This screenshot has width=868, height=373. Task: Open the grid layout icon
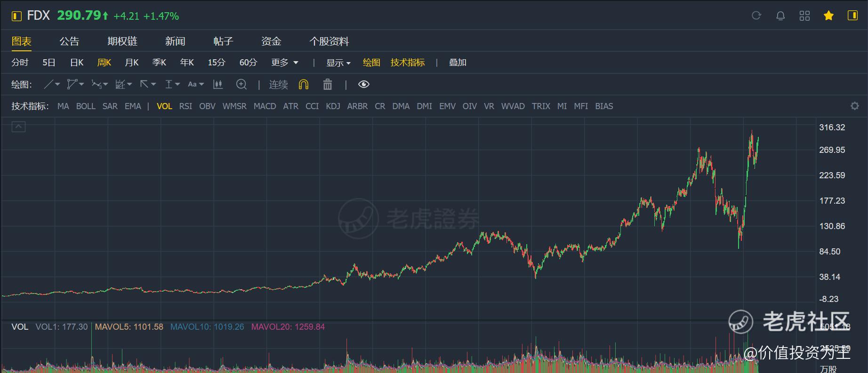coord(804,16)
